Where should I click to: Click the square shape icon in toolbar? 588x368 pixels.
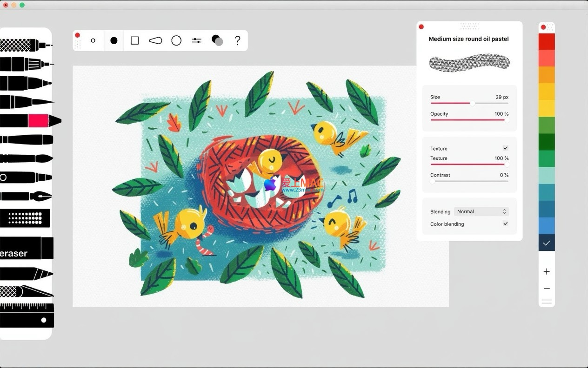pyautogui.click(x=135, y=41)
